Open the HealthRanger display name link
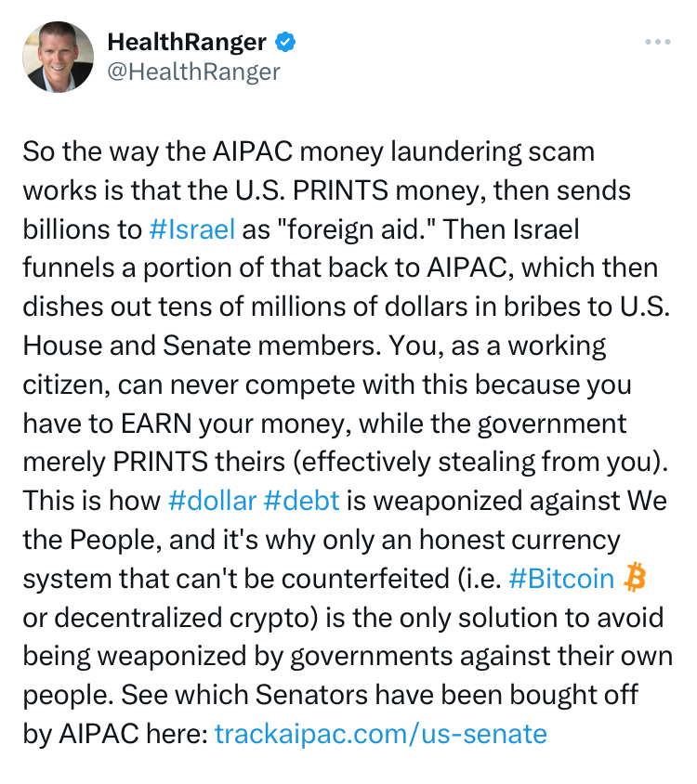 187,42
